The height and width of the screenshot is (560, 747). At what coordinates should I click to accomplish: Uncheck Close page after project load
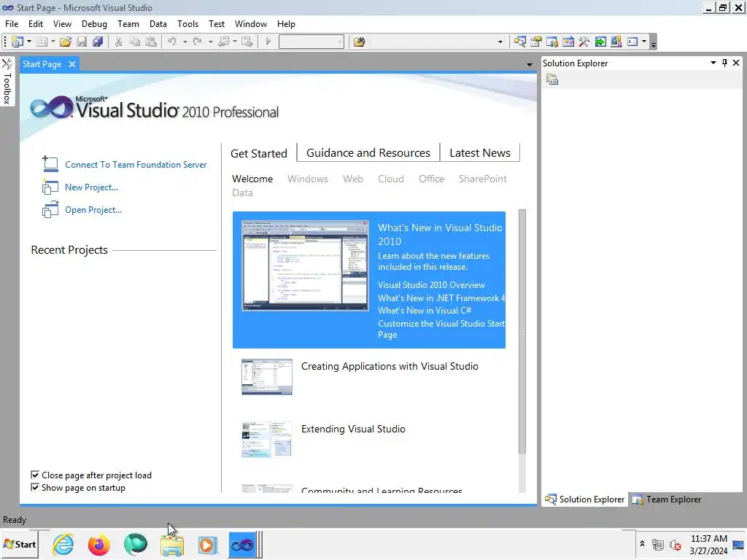pos(35,475)
